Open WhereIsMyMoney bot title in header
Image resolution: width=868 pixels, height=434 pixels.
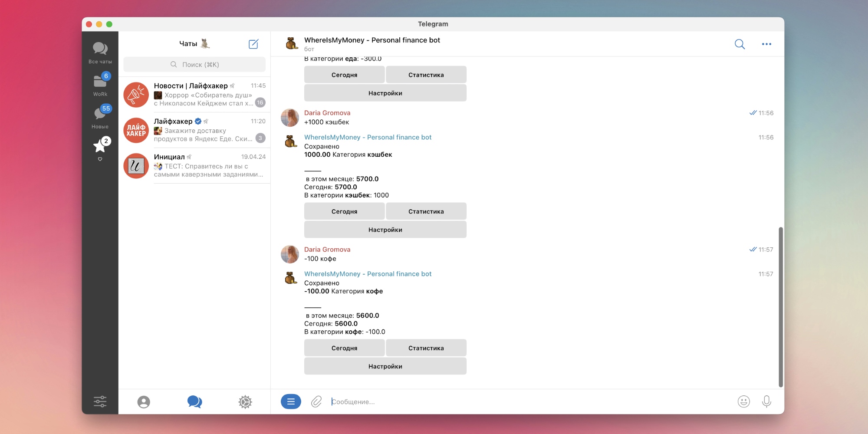click(372, 40)
